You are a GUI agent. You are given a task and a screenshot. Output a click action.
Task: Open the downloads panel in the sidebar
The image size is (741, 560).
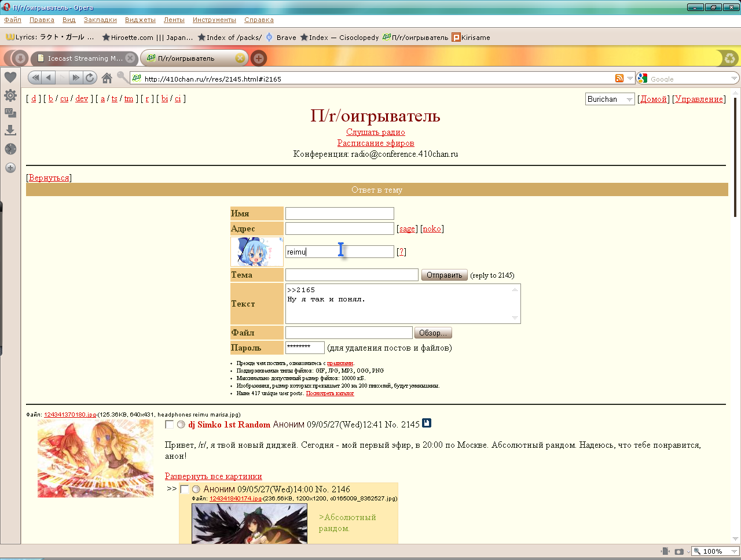point(10,130)
